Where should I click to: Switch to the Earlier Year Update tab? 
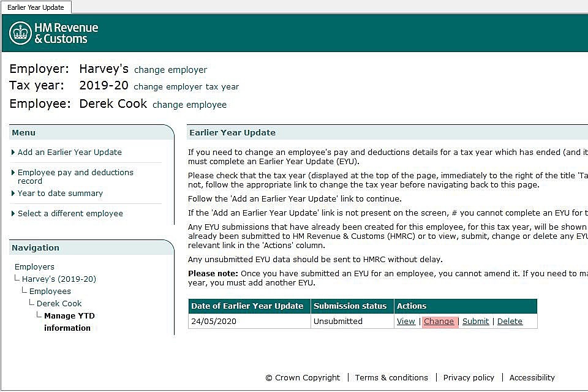36,7
